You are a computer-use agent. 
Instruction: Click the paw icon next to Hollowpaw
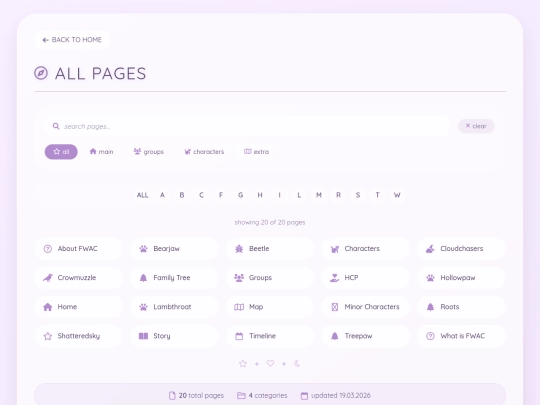coord(430,278)
